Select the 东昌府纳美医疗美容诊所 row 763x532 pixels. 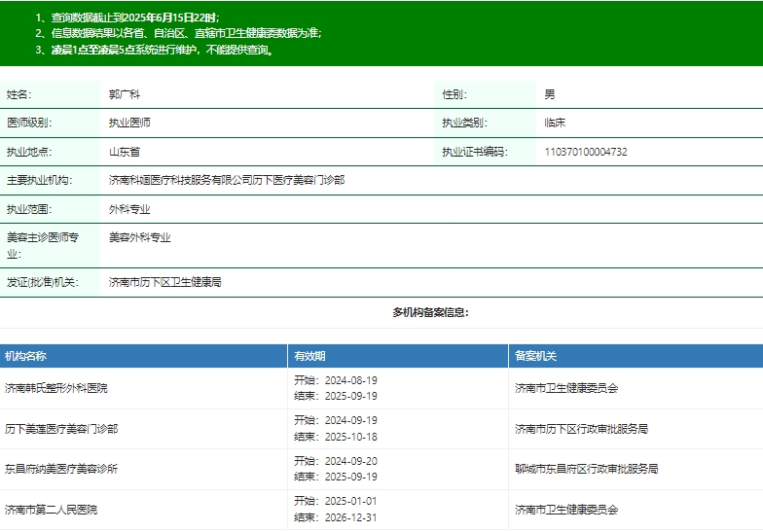pyautogui.click(x=381, y=469)
